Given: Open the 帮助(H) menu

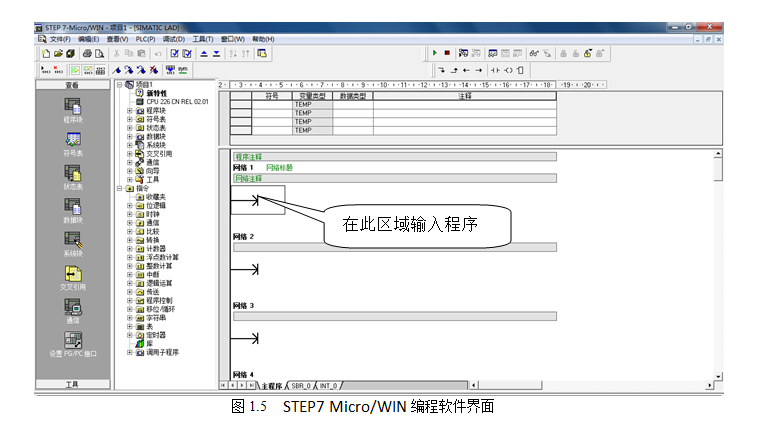Looking at the screenshot, I should (263, 39).
